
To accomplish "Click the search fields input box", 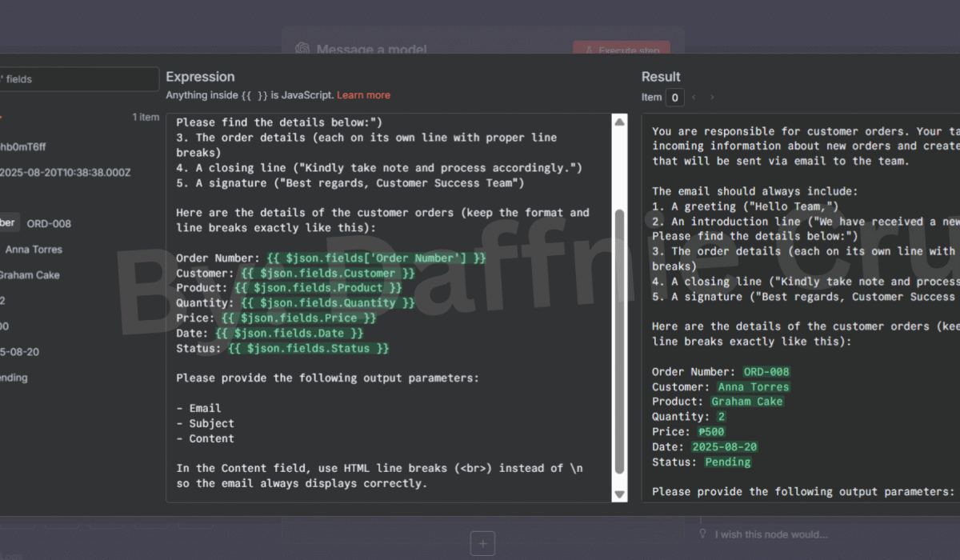I will (80, 79).
